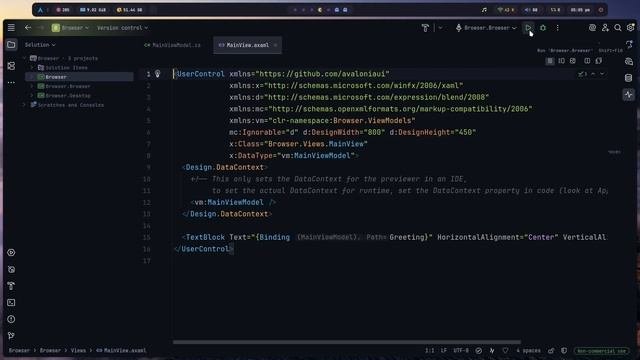
Task: Open the Problems tool window
Action: 11,319
